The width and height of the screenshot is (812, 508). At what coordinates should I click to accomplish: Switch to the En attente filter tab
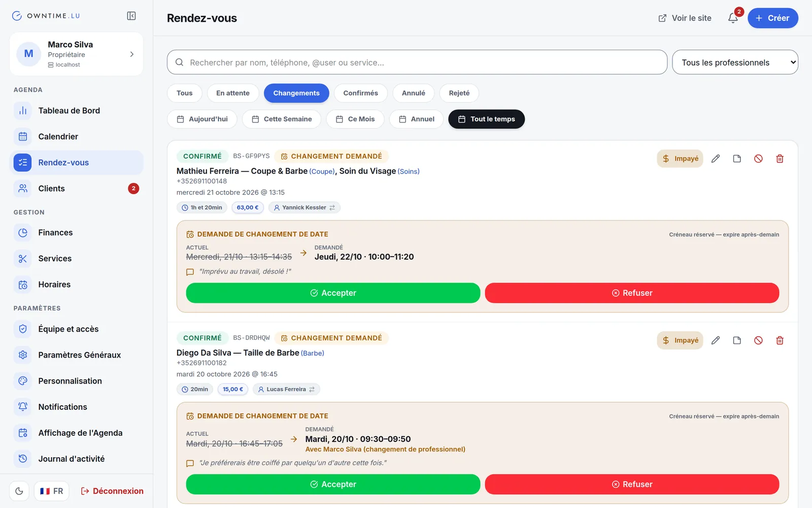pos(233,93)
